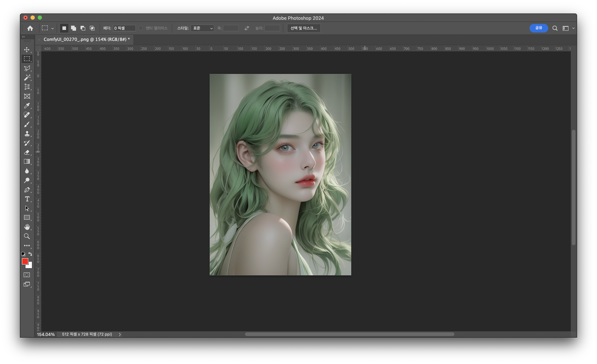Screen dimensions: 597x364
Task: Choose the Hand tool
Action: point(27,227)
